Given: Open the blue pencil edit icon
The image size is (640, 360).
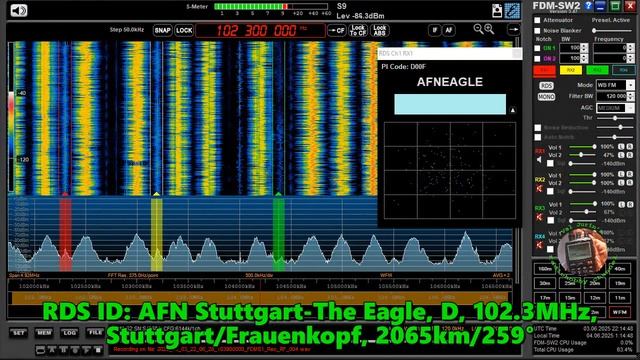Looking at the screenshot, I should click(x=513, y=10).
